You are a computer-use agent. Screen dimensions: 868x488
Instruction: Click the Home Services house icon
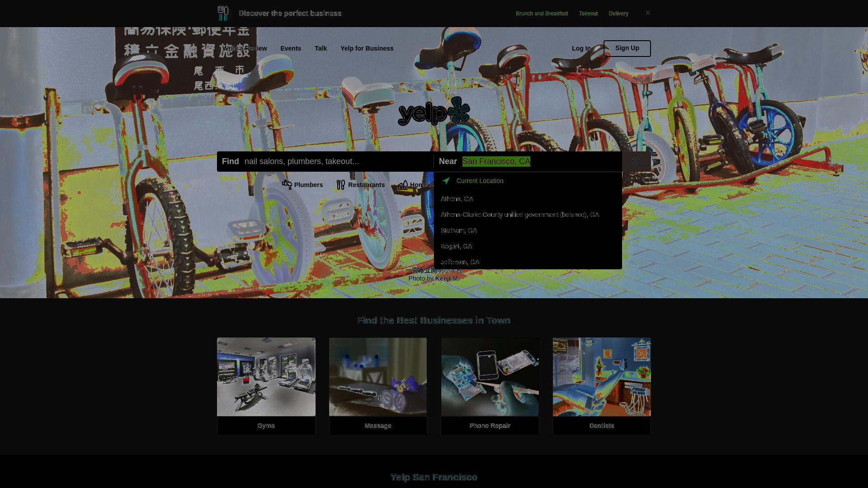coord(403,185)
